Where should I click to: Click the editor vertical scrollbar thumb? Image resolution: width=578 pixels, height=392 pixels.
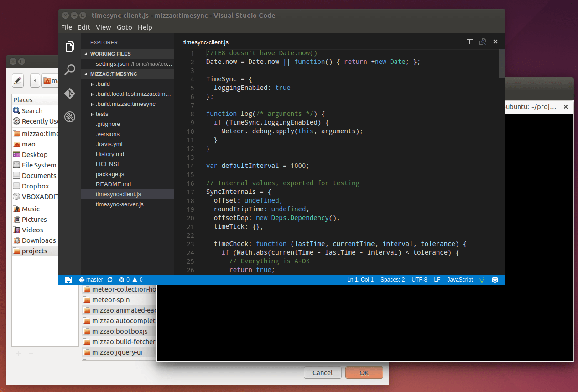pos(502,63)
